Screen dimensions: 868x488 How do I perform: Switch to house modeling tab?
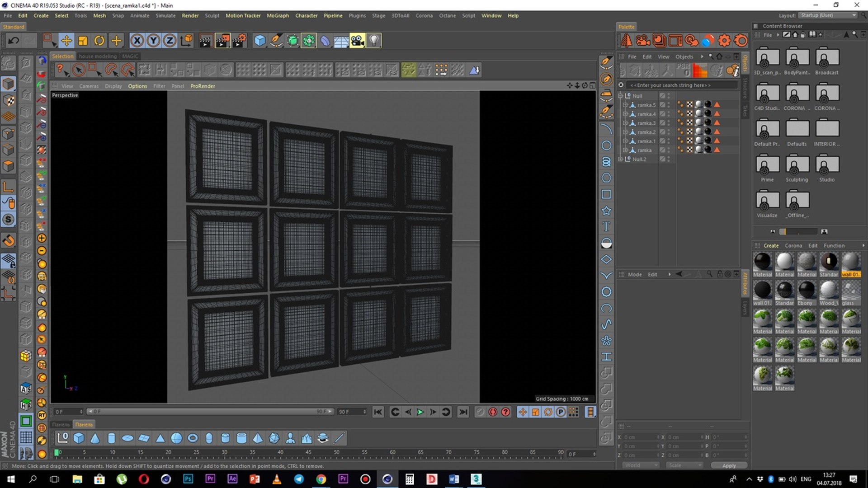tap(98, 56)
